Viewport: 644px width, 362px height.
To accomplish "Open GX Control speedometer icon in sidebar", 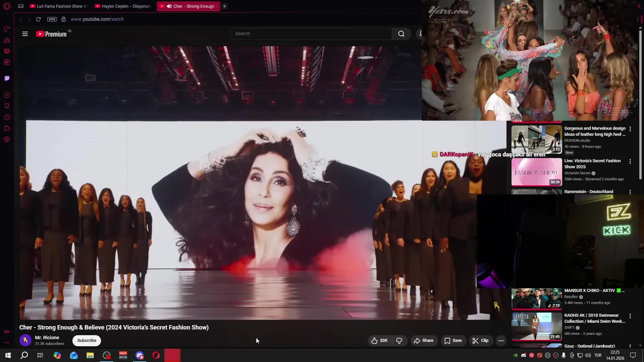I will (7, 29).
